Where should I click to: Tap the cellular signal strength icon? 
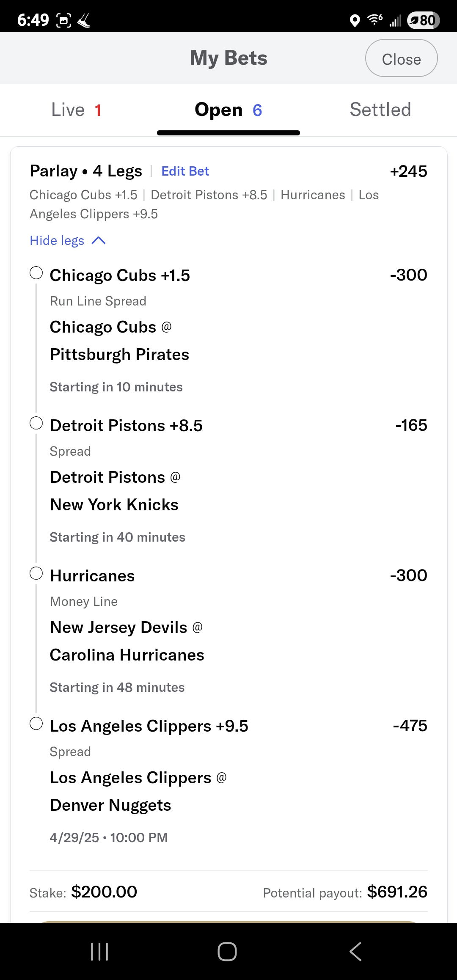(395, 20)
